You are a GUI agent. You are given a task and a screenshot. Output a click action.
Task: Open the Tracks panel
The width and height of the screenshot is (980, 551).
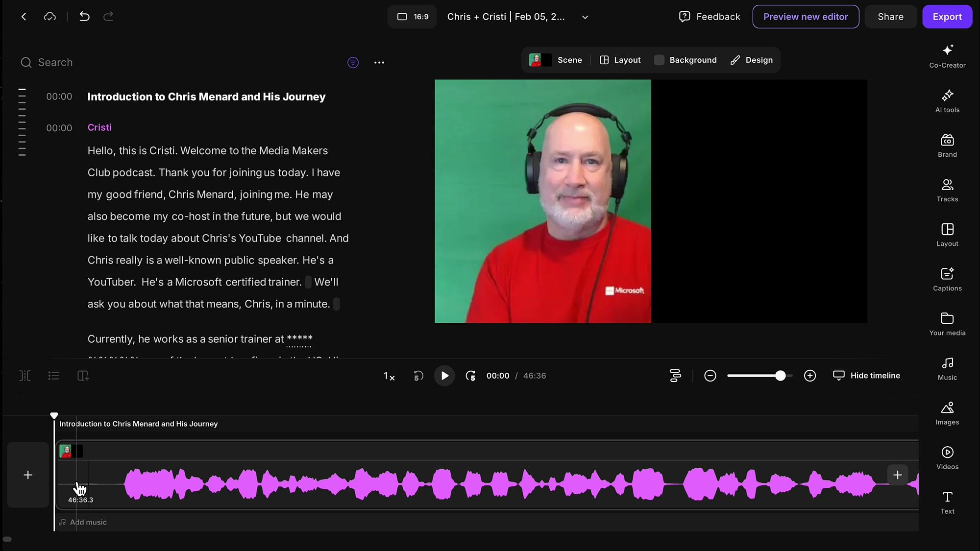[947, 190]
